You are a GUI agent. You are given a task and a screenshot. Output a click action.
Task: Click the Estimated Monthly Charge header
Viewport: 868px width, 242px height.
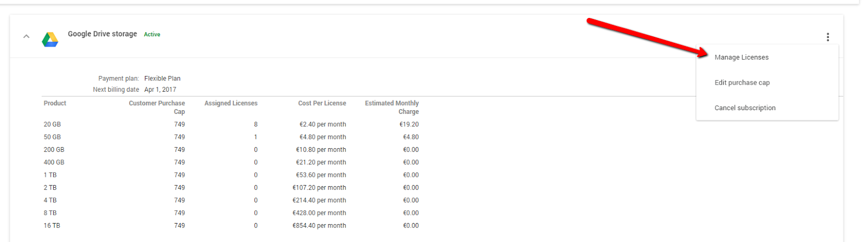point(392,107)
